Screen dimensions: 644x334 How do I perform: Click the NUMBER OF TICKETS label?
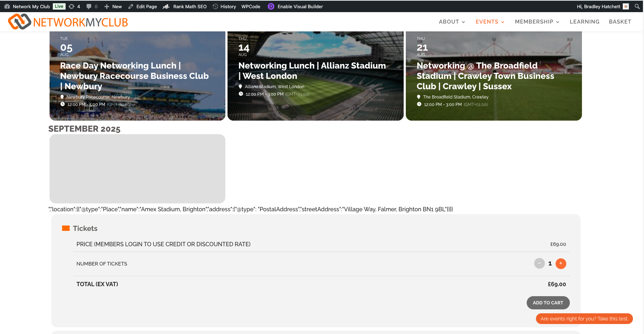(x=102, y=264)
